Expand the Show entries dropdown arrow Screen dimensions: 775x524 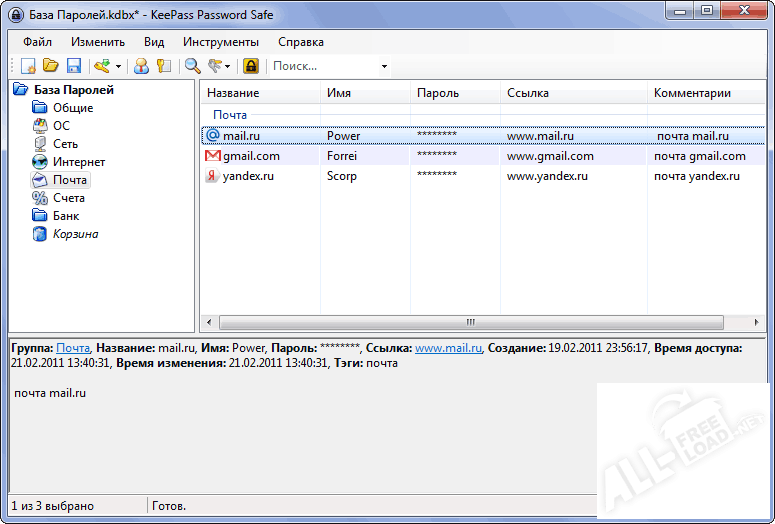click(x=228, y=67)
